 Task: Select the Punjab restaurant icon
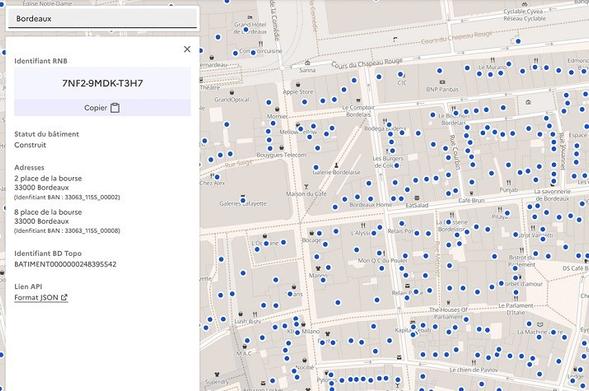point(508,183)
